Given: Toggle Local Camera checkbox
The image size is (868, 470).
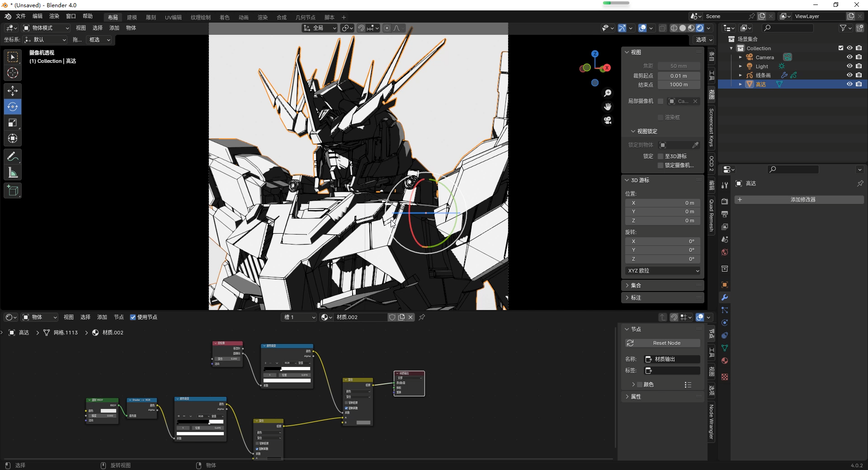Looking at the screenshot, I should pos(660,101).
